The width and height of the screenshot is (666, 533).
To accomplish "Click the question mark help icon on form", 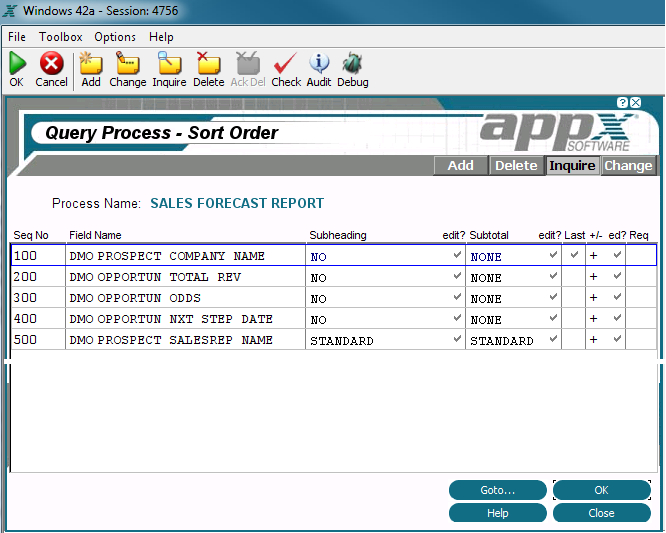I will click(622, 102).
